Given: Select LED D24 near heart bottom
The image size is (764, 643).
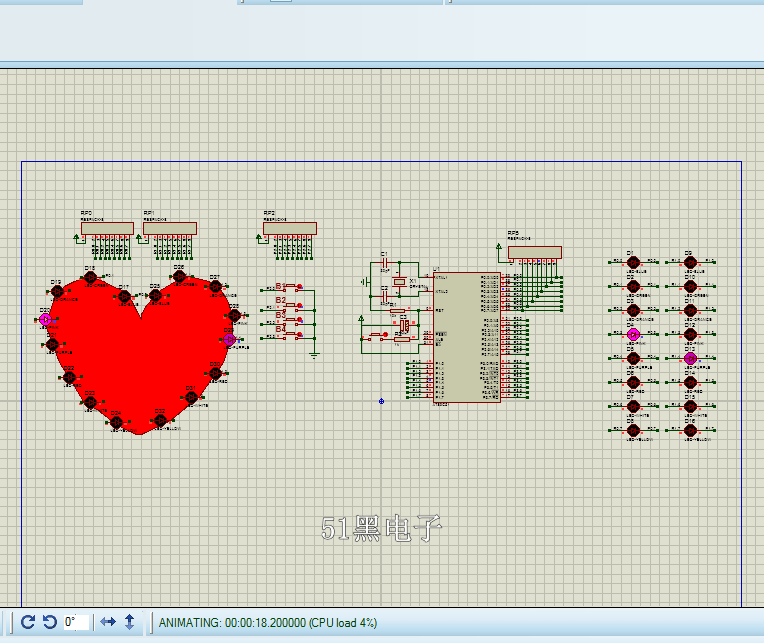Looking at the screenshot, I should (x=116, y=422).
